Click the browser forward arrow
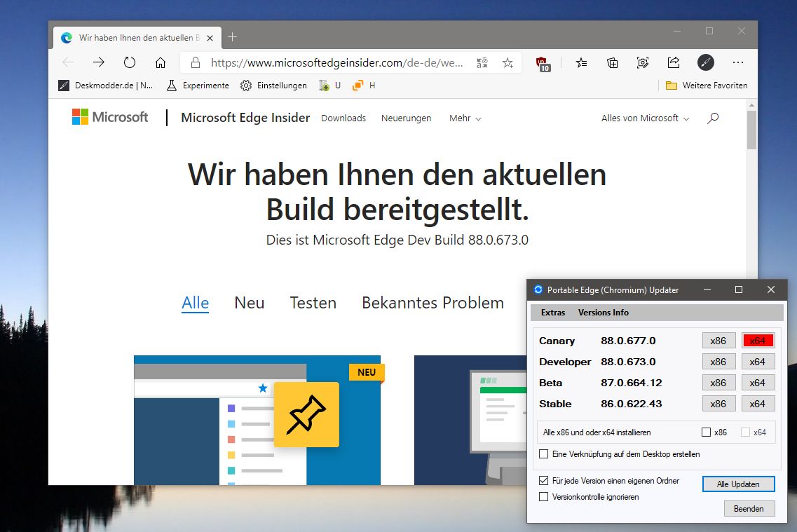The image size is (797, 532). pyautogui.click(x=99, y=62)
